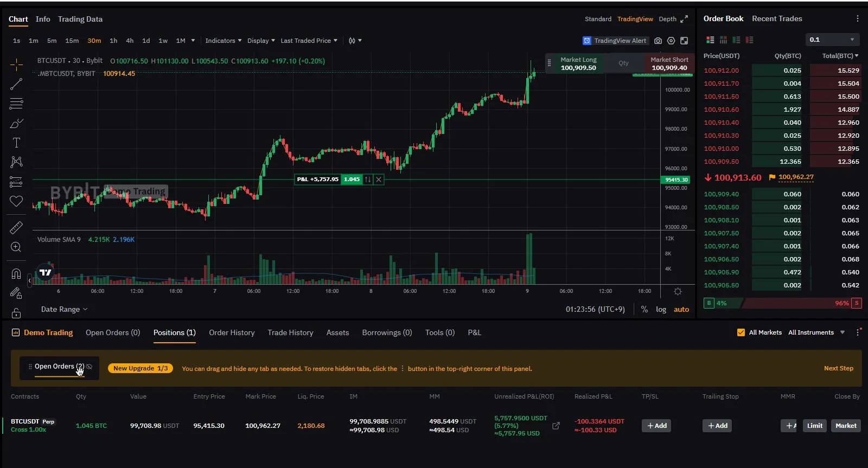The image size is (868, 468).
Task: Click Market Long quick order button
Action: [578, 63]
